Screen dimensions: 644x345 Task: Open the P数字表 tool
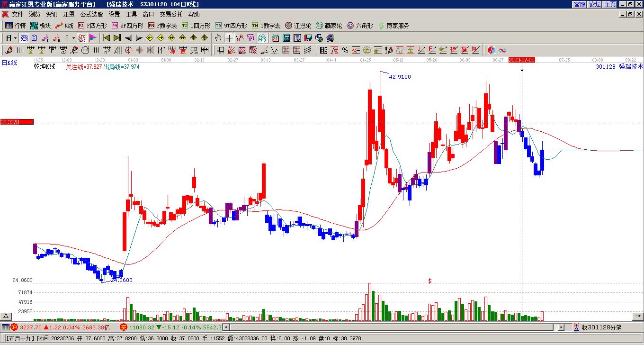coord(162,26)
